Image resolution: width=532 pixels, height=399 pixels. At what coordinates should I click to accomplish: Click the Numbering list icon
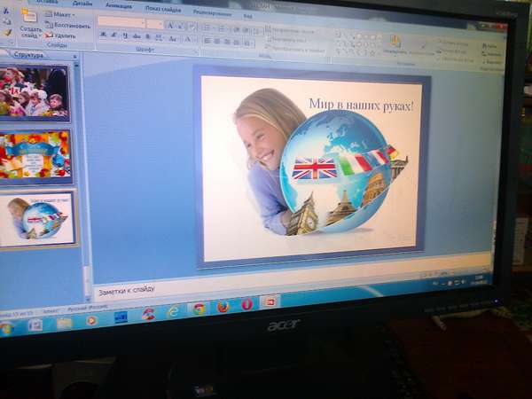click(x=223, y=29)
